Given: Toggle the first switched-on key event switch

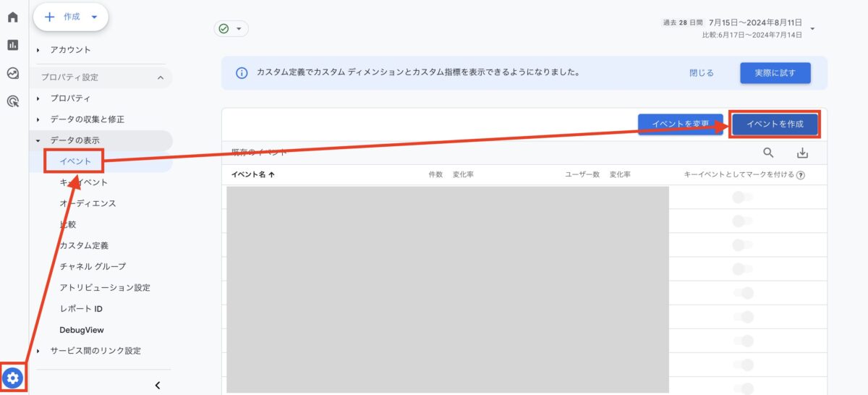Looking at the screenshot, I should (x=743, y=293).
